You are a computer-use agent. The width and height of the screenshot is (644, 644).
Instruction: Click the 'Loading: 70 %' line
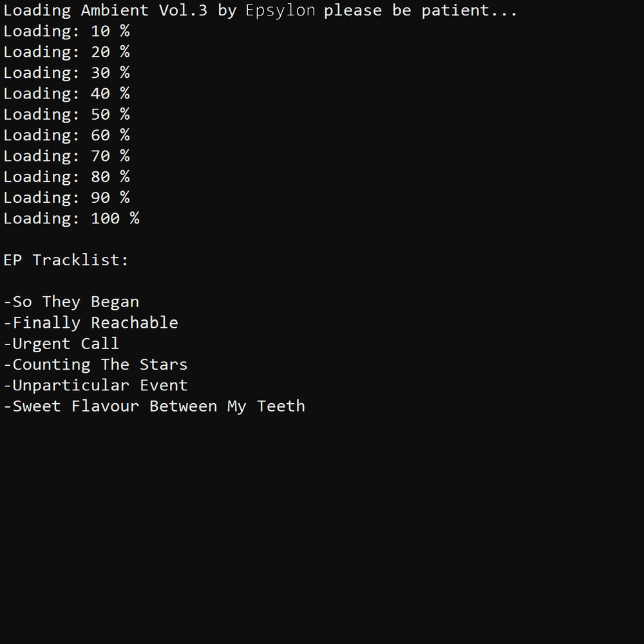tap(66, 156)
